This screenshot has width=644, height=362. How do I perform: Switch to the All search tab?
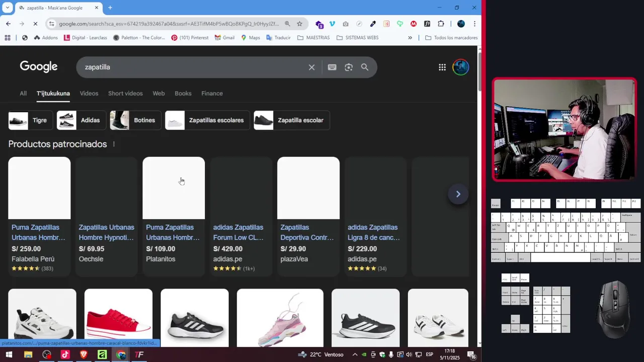(23, 94)
